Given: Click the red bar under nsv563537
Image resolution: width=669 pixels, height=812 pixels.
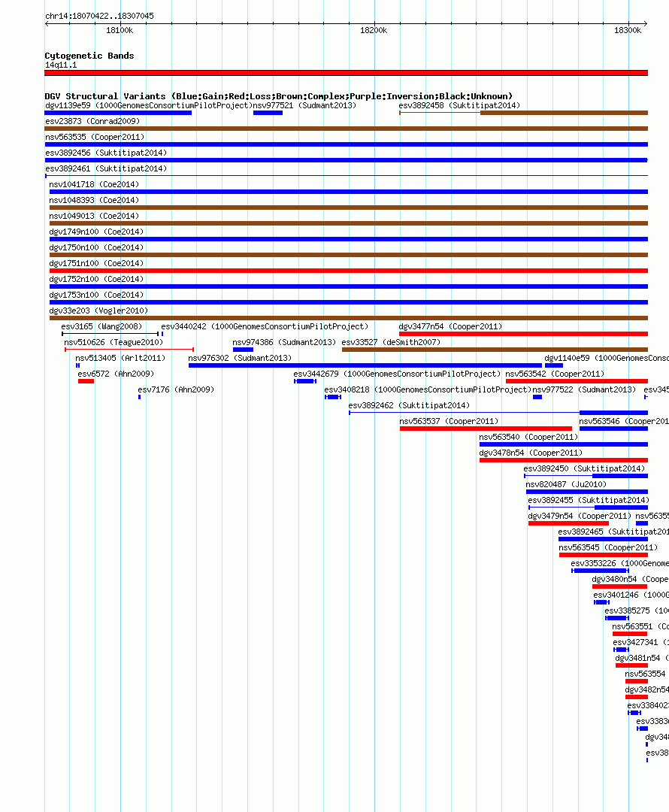Looking at the screenshot, I should click(486, 429).
